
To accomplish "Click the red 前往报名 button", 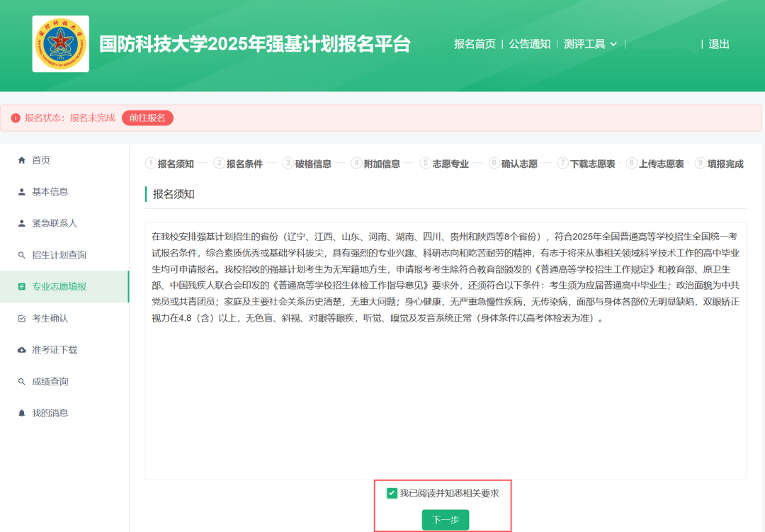I will click(x=147, y=118).
